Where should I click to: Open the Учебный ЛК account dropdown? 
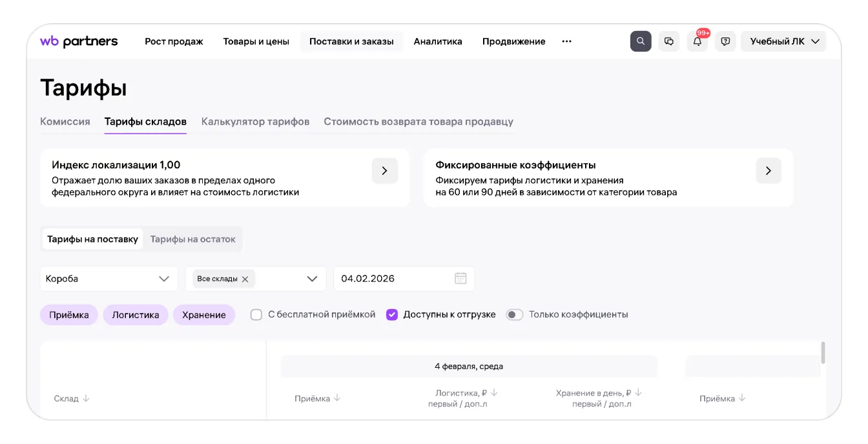pos(783,41)
